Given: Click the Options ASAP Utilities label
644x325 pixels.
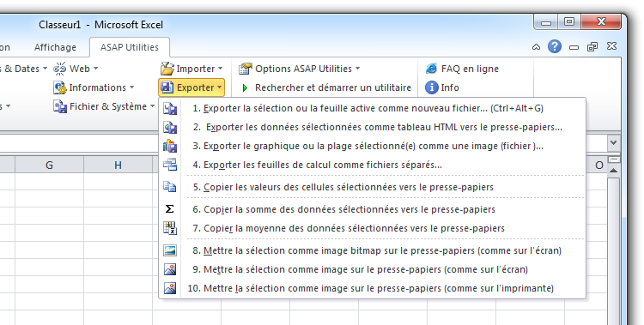Looking at the screenshot, I should 303,69.
